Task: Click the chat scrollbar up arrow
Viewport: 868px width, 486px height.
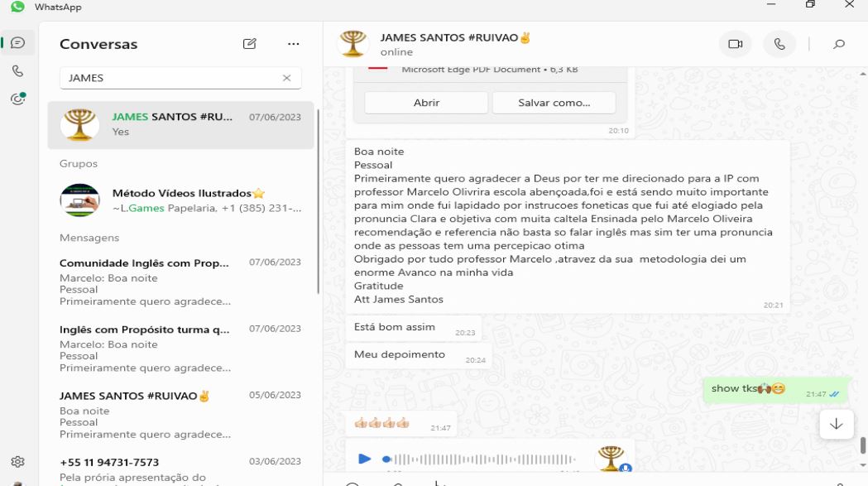Action: 862,74
